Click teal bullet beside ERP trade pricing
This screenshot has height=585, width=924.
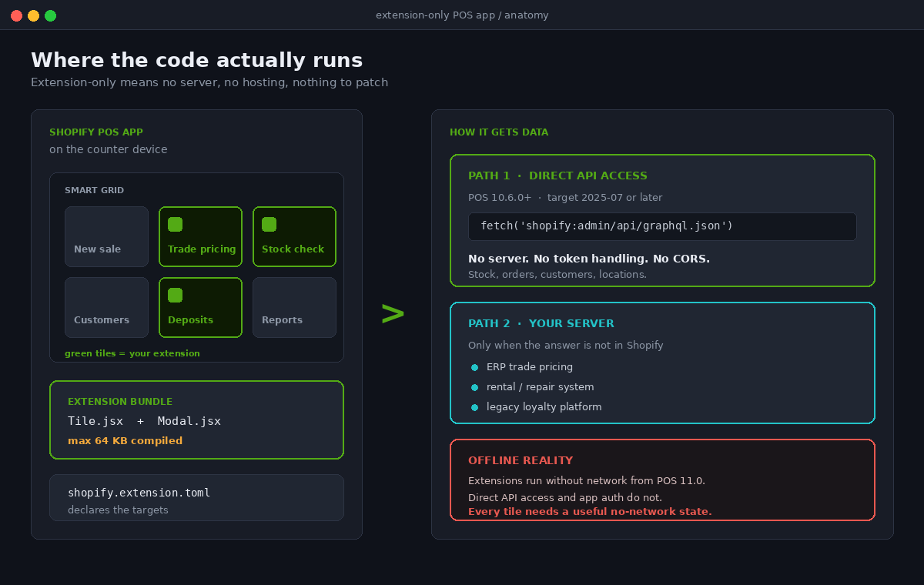[474, 367]
